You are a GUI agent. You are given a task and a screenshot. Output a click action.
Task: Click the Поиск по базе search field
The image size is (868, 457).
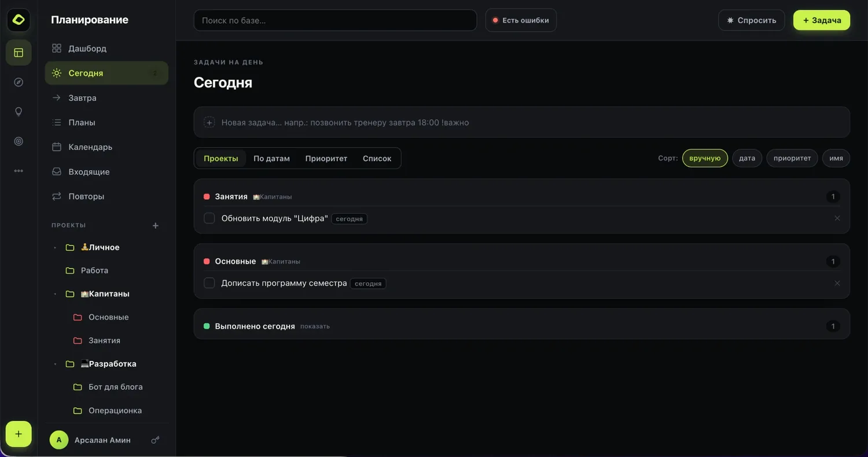(x=335, y=20)
